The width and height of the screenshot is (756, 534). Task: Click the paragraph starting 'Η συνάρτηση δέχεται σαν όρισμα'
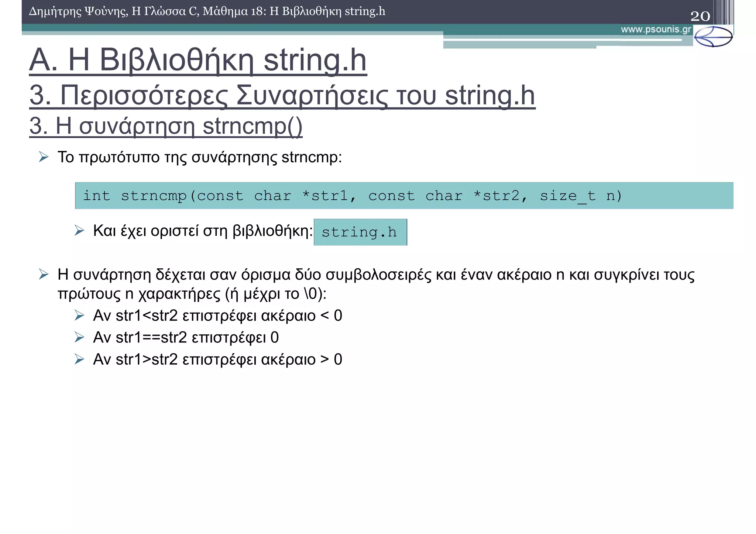(x=376, y=284)
